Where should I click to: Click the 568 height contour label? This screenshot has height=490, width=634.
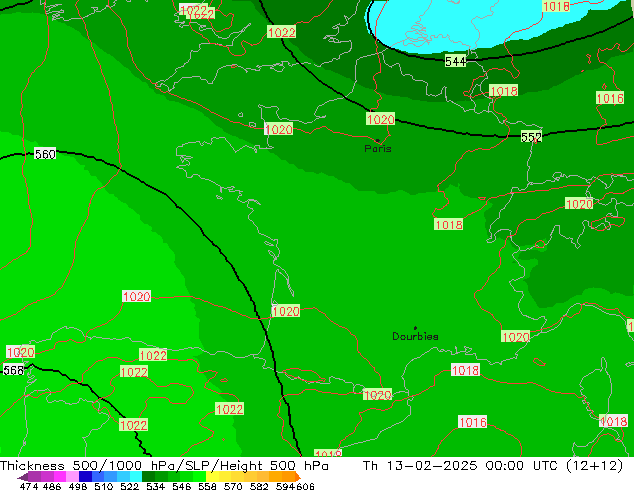tap(14, 370)
